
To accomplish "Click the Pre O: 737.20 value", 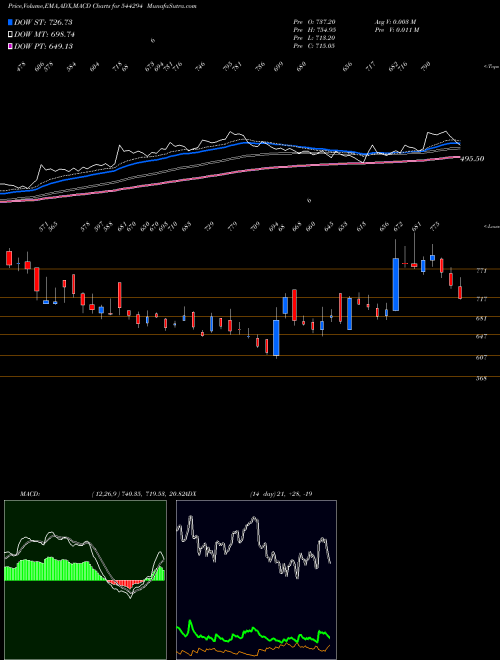I will pos(314,22).
